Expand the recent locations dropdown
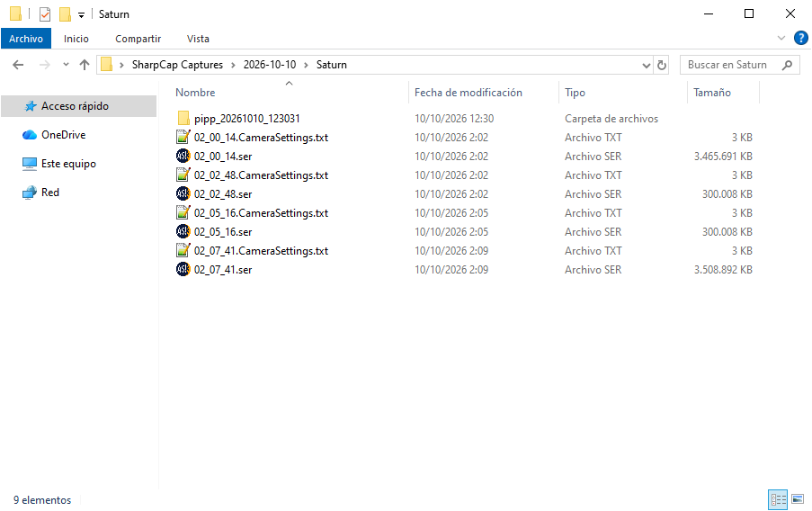Image resolution: width=812 pixels, height=511 pixels. click(x=66, y=65)
